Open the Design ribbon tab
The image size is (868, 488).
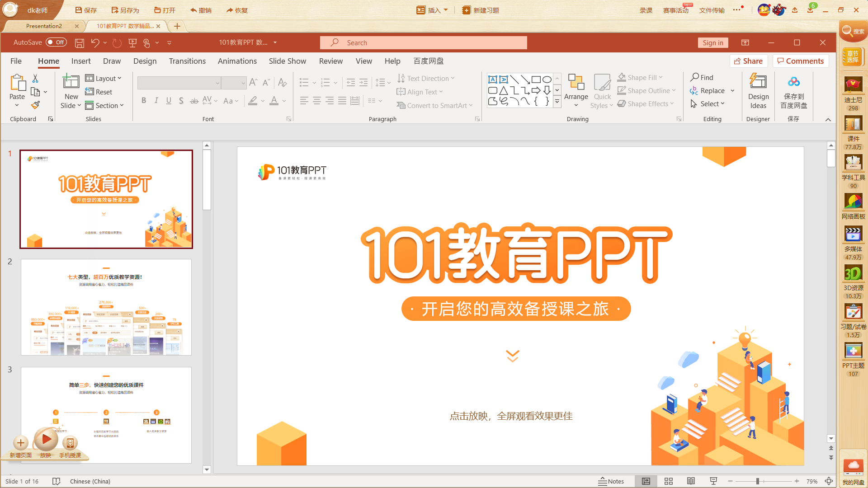tap(145, 61)
